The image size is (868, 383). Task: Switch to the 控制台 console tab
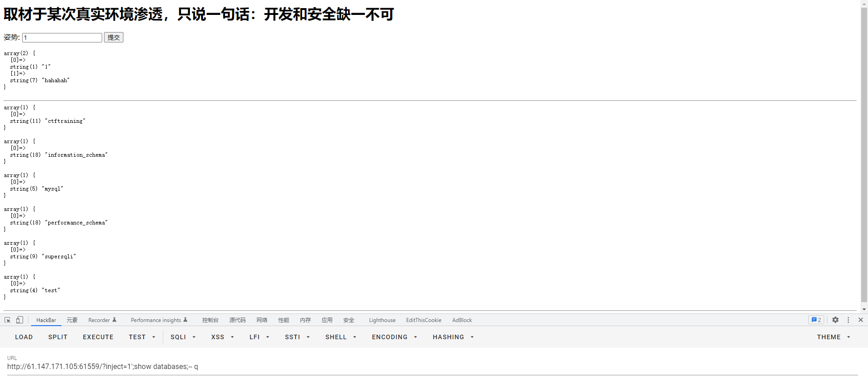[210, 320]
